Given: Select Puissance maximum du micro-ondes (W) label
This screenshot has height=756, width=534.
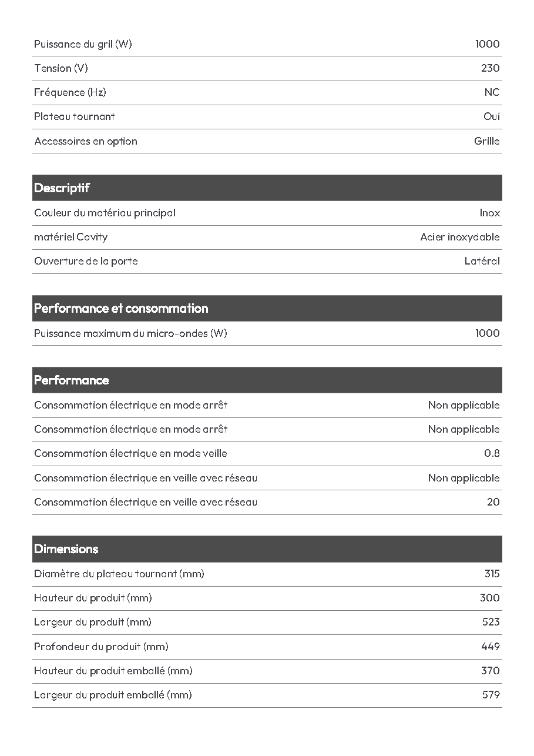Looking at the screenshot, I should pyautogui.click(x=130, y=333).
